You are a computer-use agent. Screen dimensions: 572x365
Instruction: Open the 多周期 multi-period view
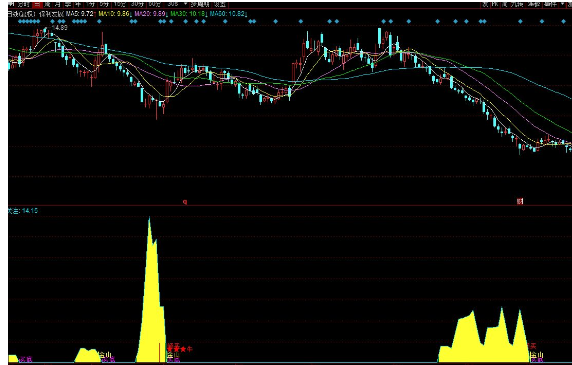200,4
